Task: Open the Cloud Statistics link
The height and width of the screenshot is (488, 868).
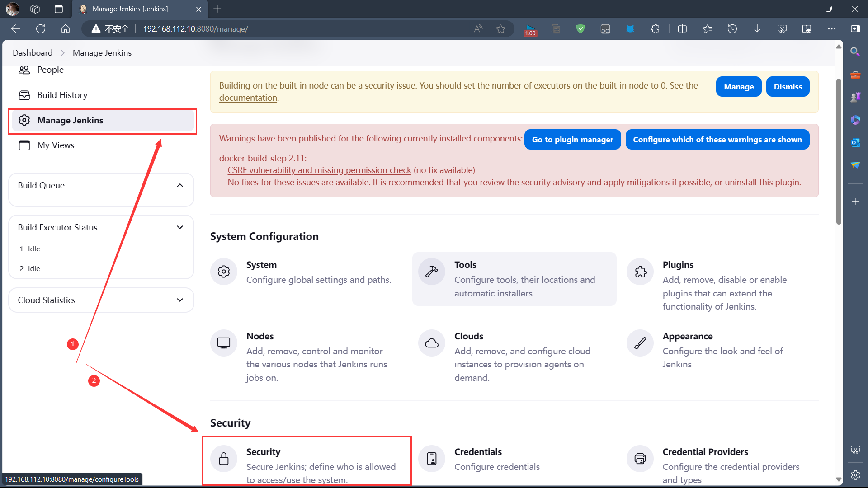Action: point(47,300)
